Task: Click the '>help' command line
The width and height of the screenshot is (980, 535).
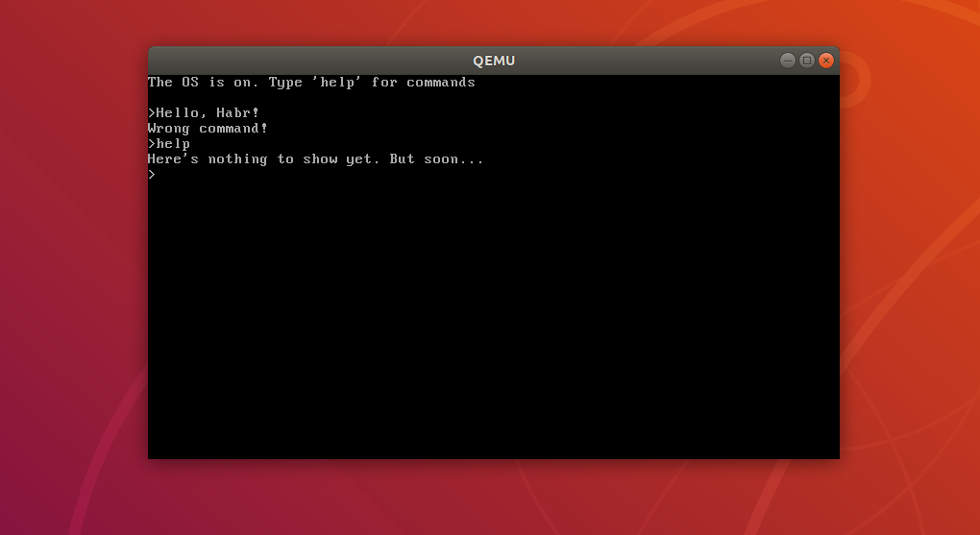Action: point(169,144)
